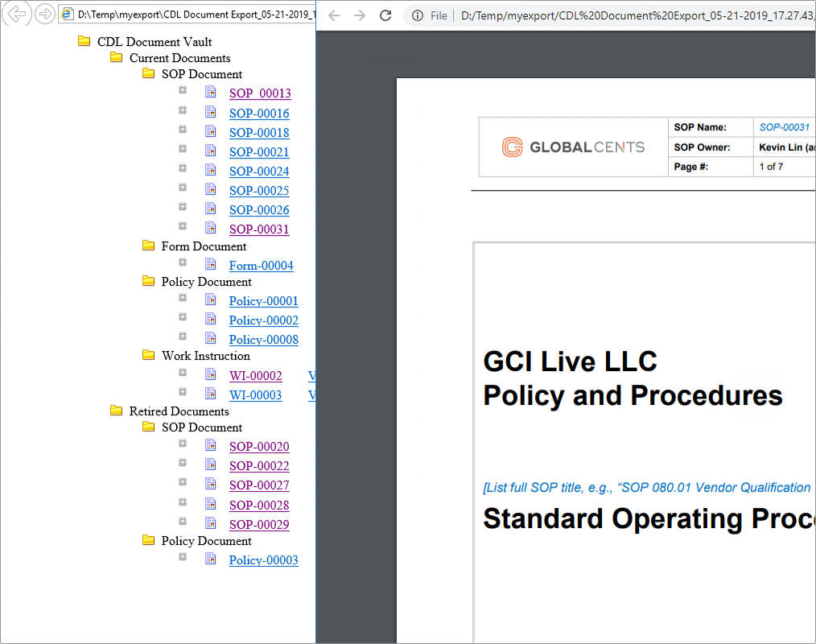Click the CDL Document Vault folder icon

coord(84,40)
